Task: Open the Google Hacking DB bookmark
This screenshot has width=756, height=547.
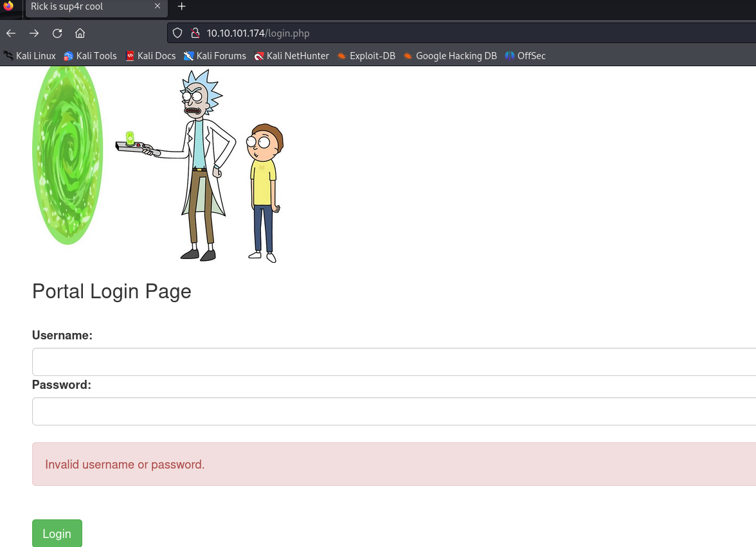Action: [450, 56]
